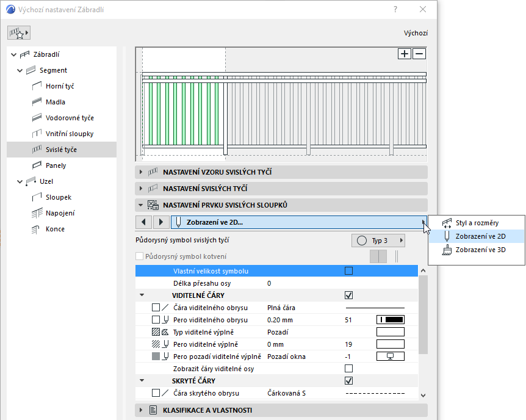Click the Uzel node icon
526x420 pixels.
click(31, 181)
